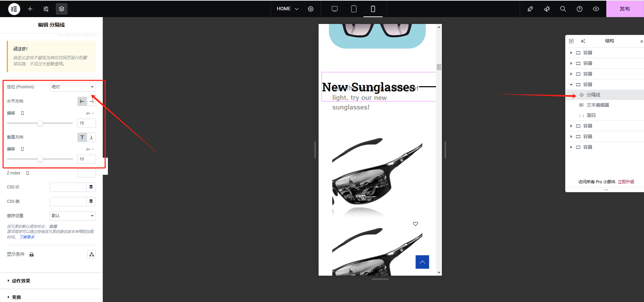Click the horizontal offset slider handle
The width and height of the screenshot is (644, 302).
[40, 123]
